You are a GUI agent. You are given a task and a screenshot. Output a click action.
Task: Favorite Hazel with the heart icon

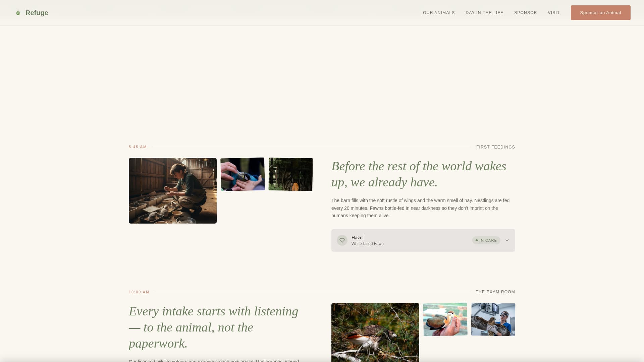click(342, 240)
